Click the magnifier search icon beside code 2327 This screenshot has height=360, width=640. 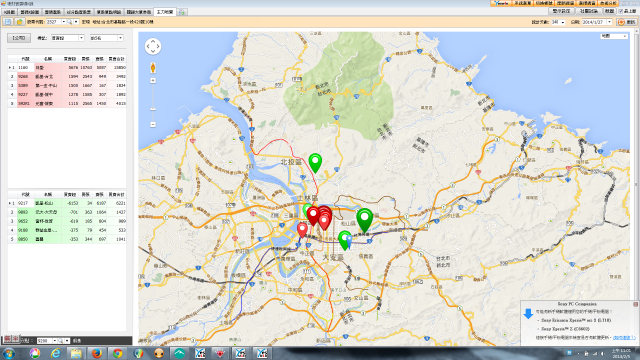click(x=70, y=22)
